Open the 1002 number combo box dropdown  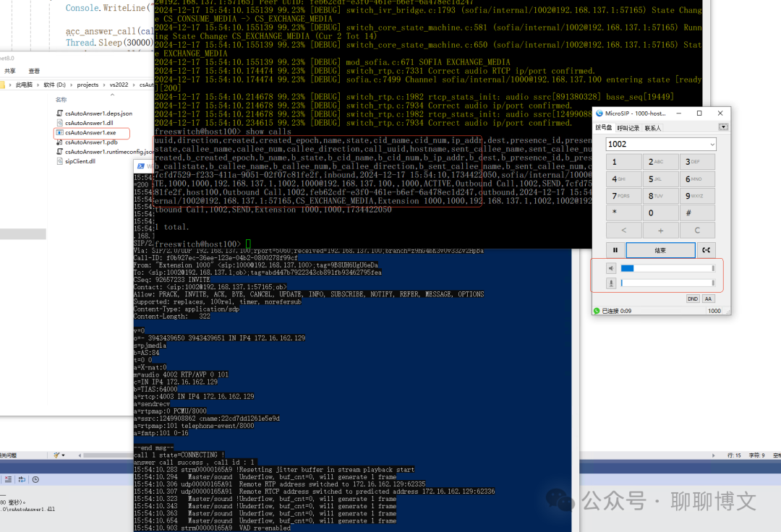pos(712,145)
